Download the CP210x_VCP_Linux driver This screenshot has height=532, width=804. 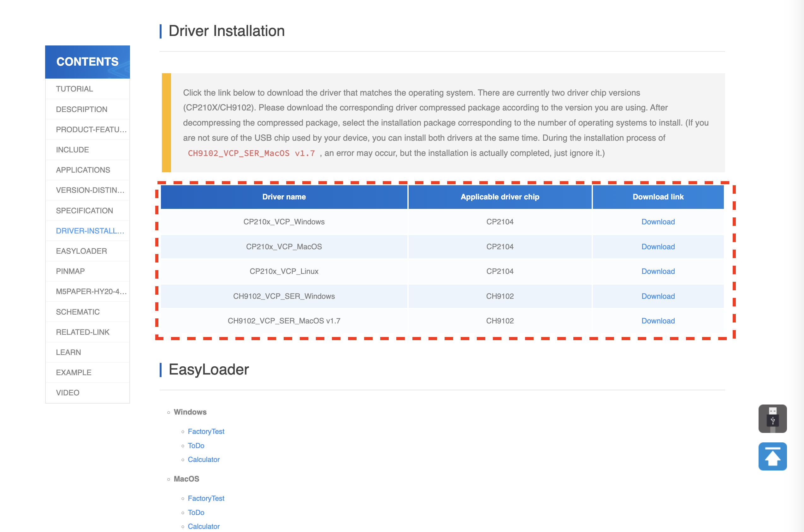pos(658,271)
